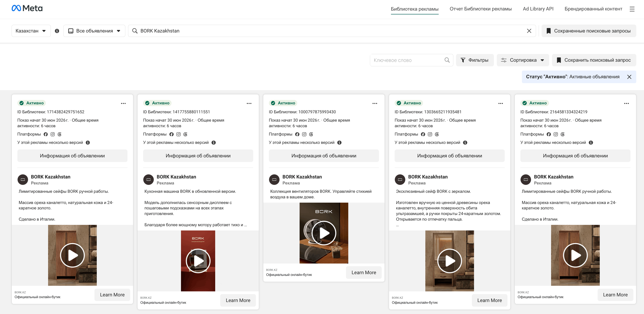
Task: Click Активно status badge on ad 1000797875993430
Action: (x=283, y=103)
